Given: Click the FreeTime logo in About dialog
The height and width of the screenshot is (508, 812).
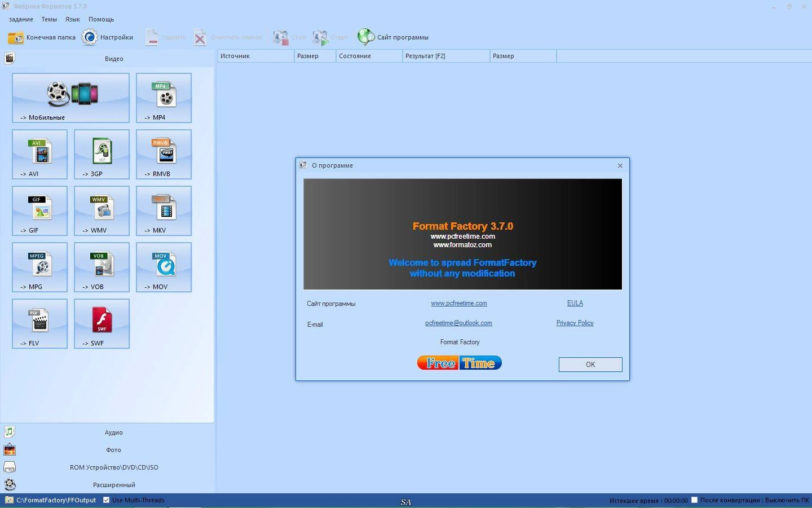Looking at the screenshot, I should (460, 363).
